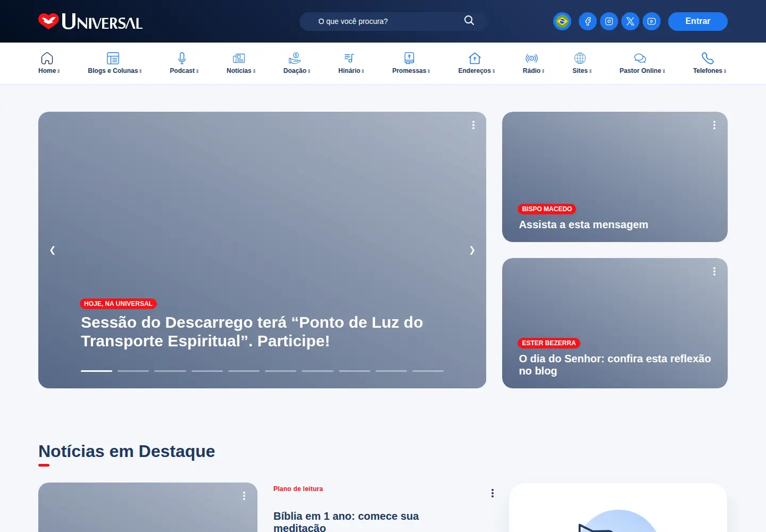Click the Home house icon

[x=47, y=58]
